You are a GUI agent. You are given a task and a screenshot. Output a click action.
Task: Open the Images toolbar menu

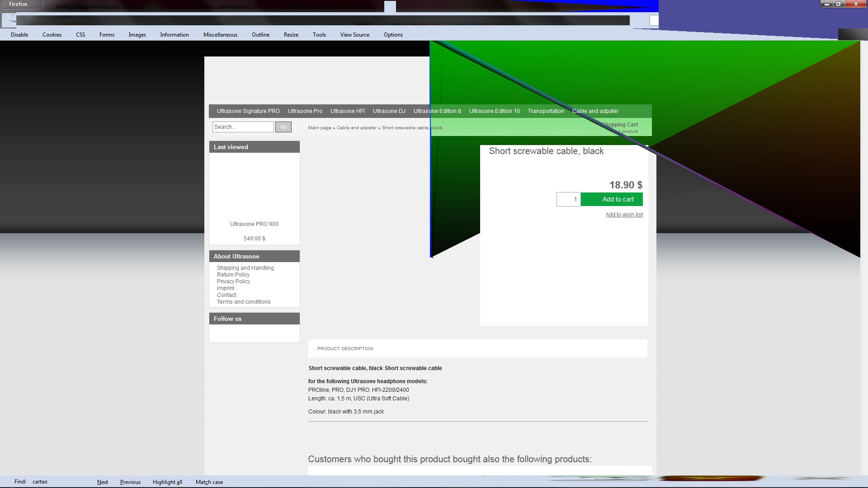[x=137, y=35]
